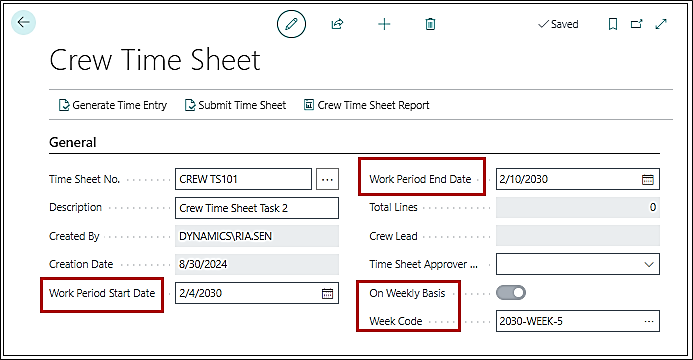The width and height of the screenshot is (693, 360).
Task: Click the pencil edit icon
Action: [x=291, y=23]
